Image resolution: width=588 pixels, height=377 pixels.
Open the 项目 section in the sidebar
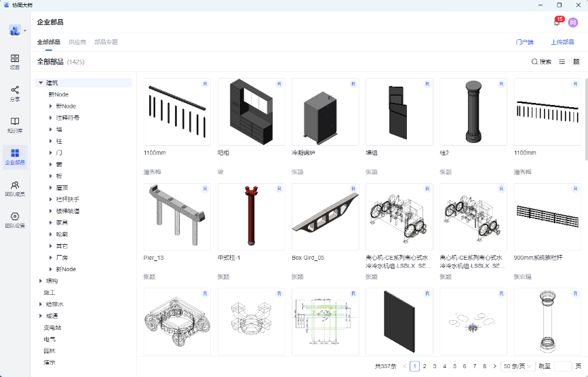pyautogui.click(x=15, y=62)
